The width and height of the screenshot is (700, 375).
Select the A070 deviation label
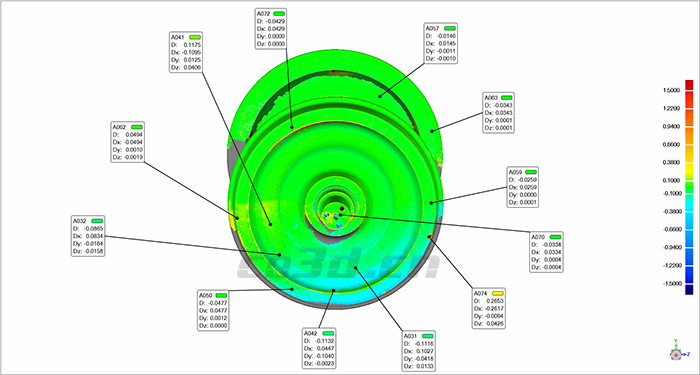[x=546, y=252]
